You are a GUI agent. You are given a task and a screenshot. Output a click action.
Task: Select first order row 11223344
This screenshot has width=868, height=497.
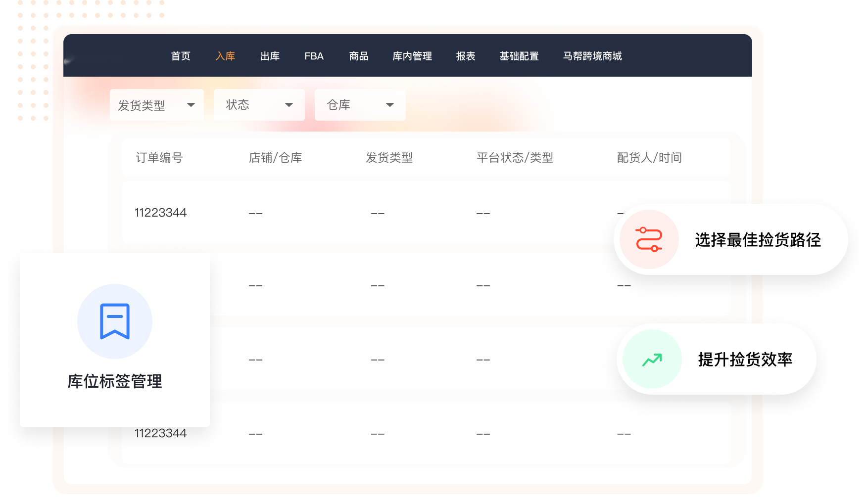pyautogui.click(x=161, y=213)
